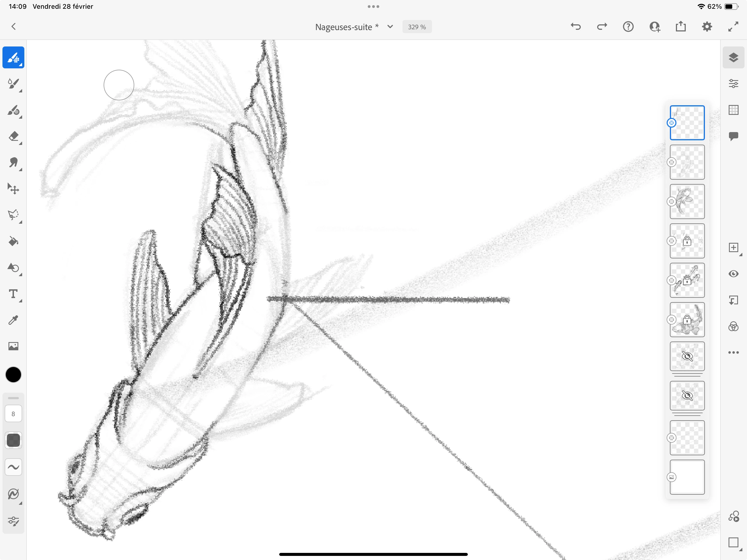The height and width of the screenshot is (560, 747).
Task: Open the 329 % zoom level menu
Action: click(417, 27)
